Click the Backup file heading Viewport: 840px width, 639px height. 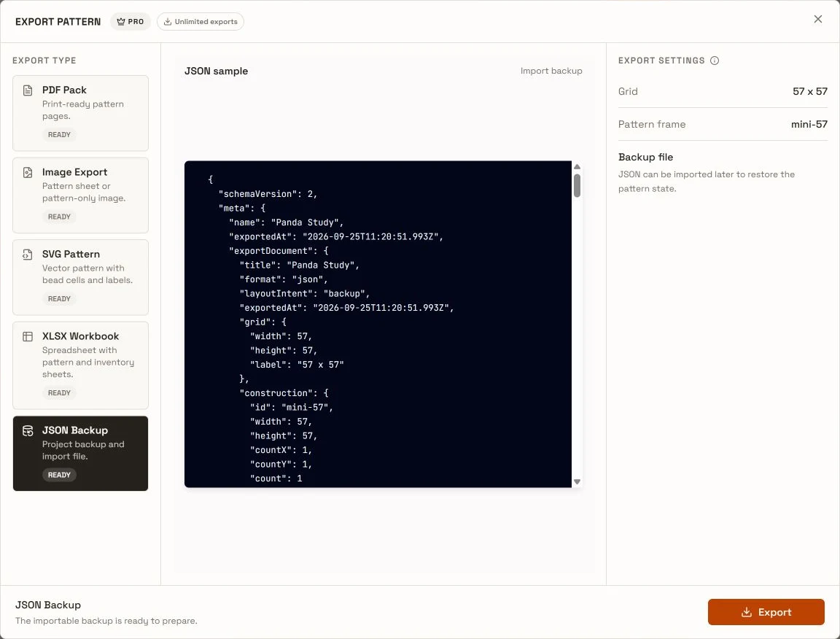(x=645, y=157)
